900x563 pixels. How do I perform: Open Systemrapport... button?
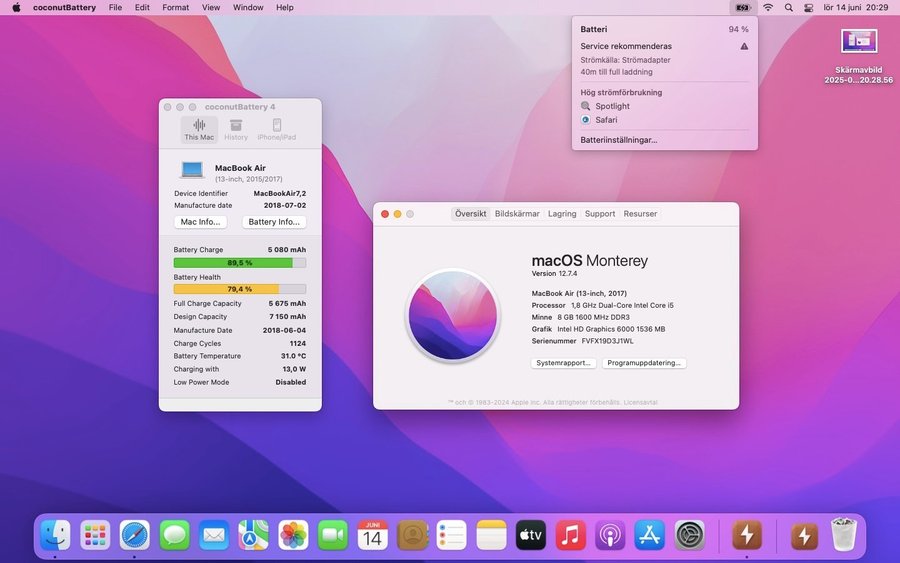pyautogui.click(x=563, y=363)
